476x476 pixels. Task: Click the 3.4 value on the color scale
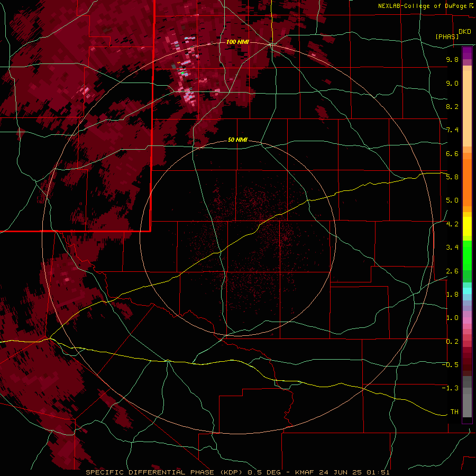(452, 248)
